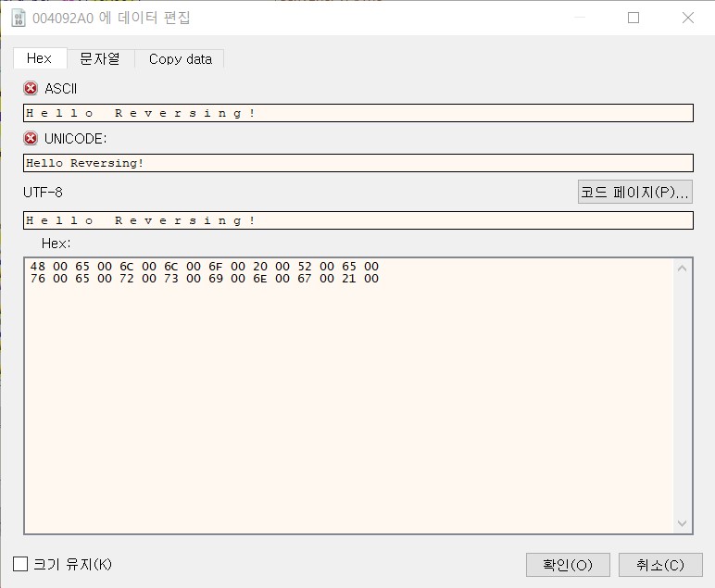Click inside the UNICODE text field
715x588 pixels.
[x=357, y=163]
